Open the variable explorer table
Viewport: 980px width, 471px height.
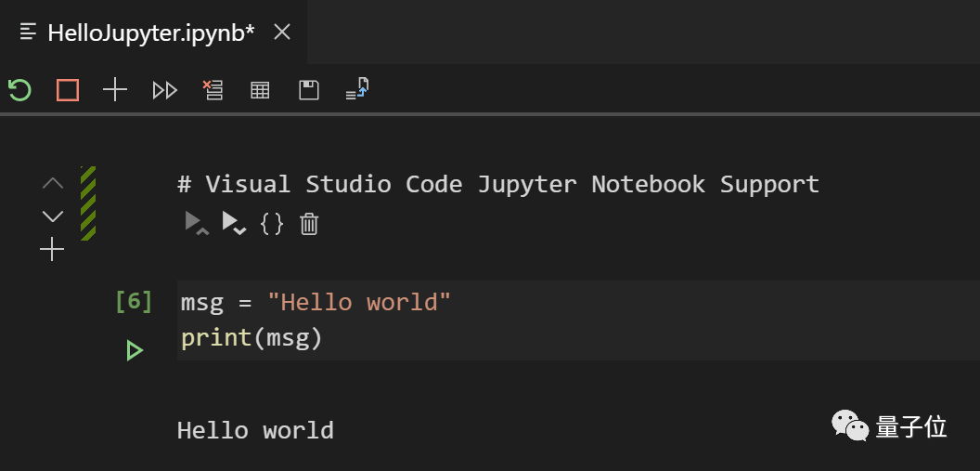[x=261, y=90]
